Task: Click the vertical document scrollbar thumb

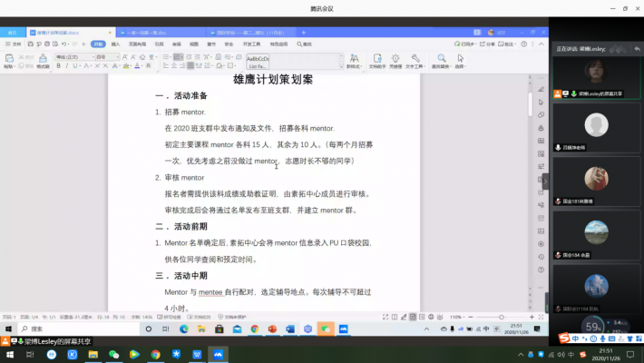Action: point(530,104)
